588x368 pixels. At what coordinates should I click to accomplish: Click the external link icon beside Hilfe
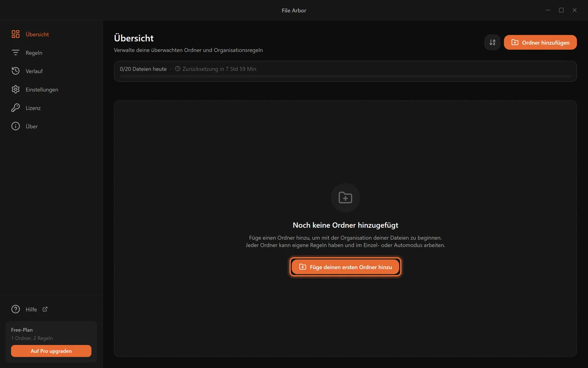(45, 309)
